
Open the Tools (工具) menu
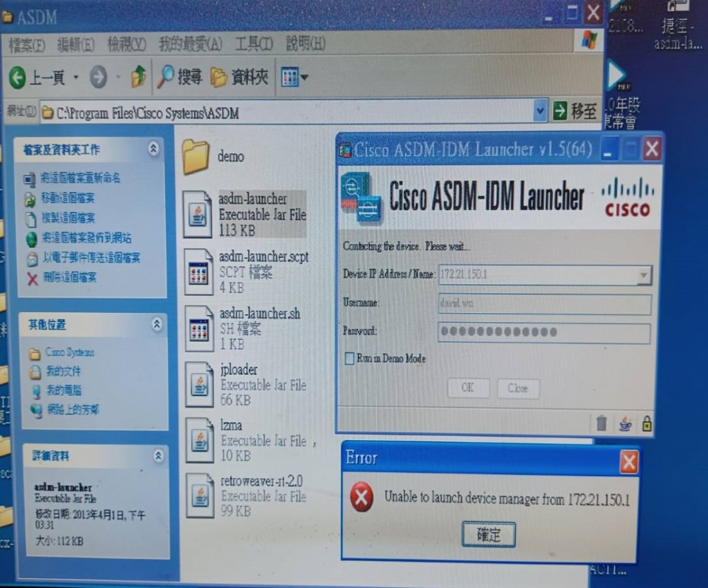[x=254, y=44]
